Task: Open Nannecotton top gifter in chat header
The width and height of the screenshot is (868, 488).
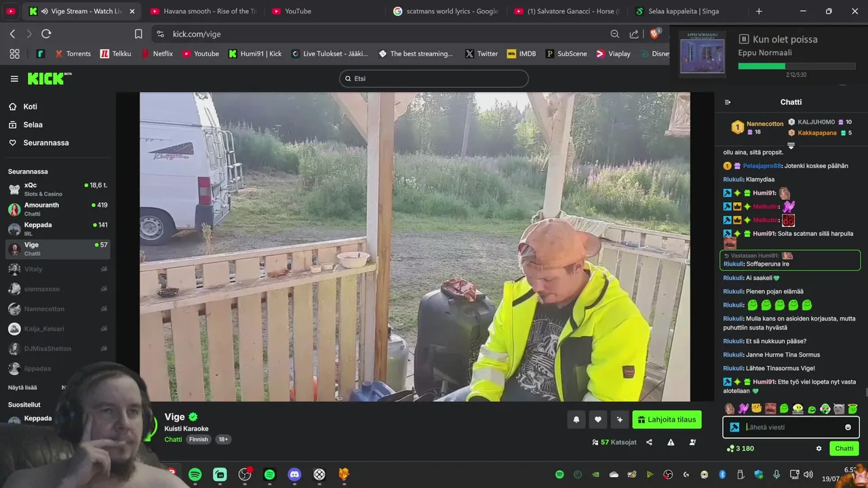Action: [757, 127]
